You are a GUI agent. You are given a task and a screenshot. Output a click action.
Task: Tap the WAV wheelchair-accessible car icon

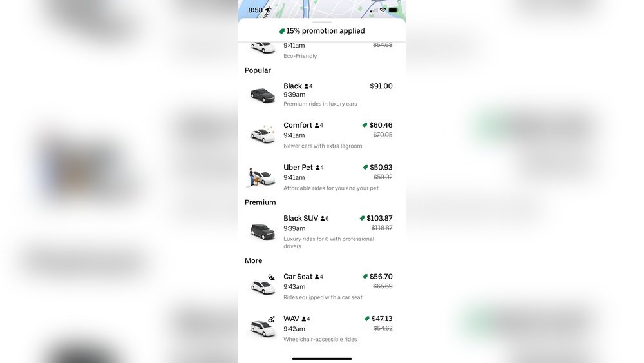pyautogui.click(x=263, y=327)
